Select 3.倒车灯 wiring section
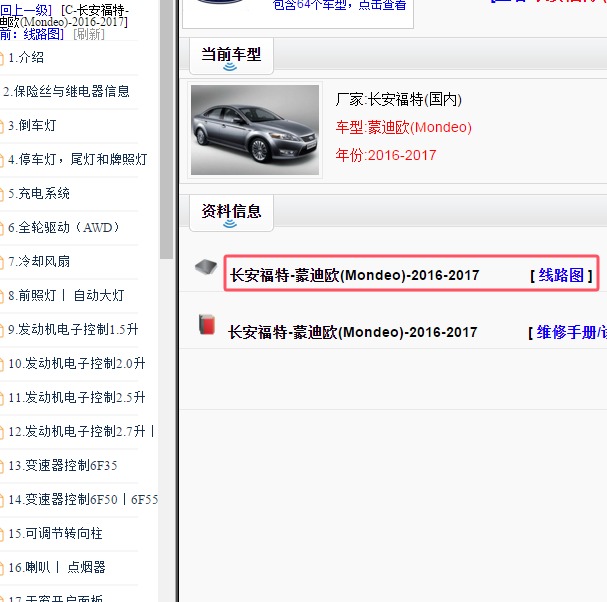607x602 pixels. point(32,125)
